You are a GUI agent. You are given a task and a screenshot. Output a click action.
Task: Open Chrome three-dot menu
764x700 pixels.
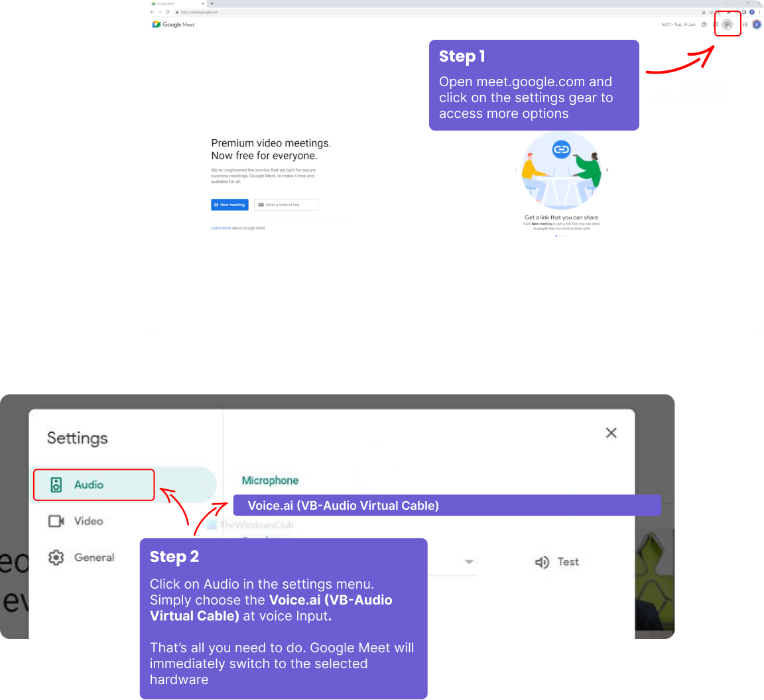pos(759,12)
